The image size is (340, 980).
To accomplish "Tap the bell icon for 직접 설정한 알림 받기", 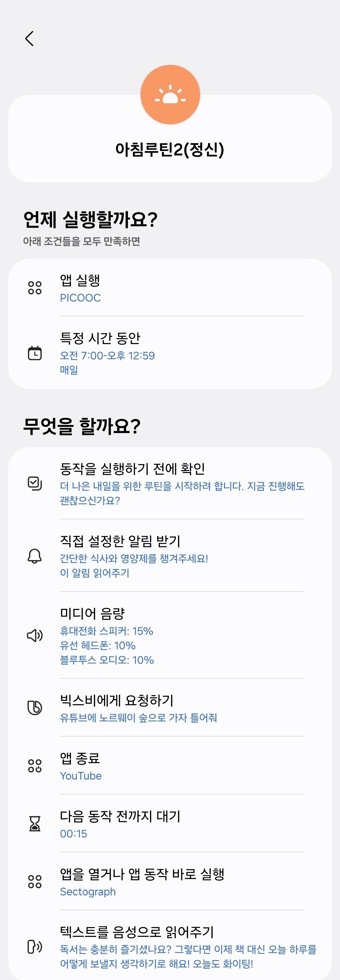I will click(x=35, y=556).
